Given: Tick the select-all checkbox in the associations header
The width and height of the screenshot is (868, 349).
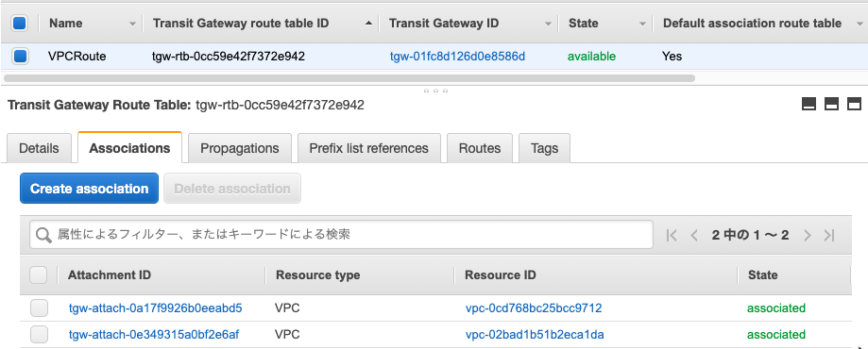Looking at the screenshot, I should (38, 274).
